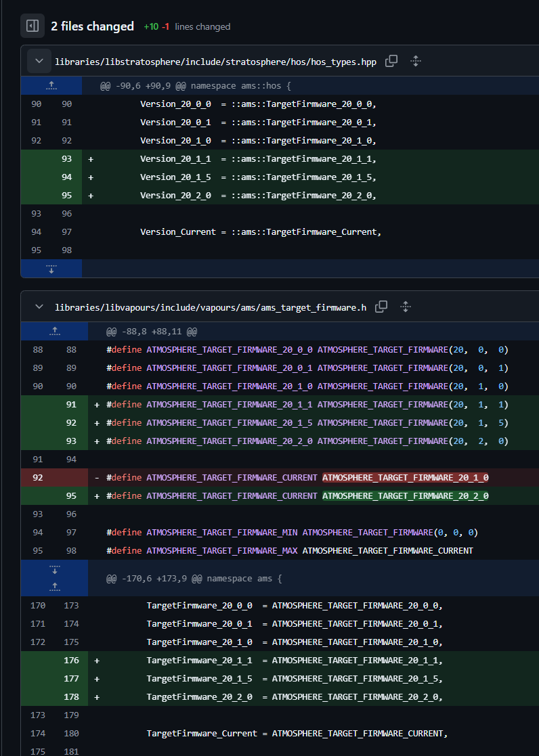Copy hos_types.hpp file path
The height and width of the screenshot is (756, 539).
(391, 61)
